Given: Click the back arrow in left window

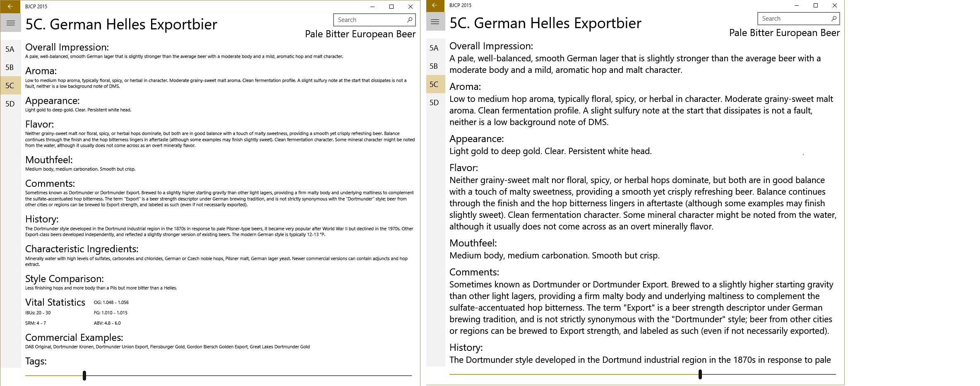Looking at the screenshot, I should [x=10, y=7].
